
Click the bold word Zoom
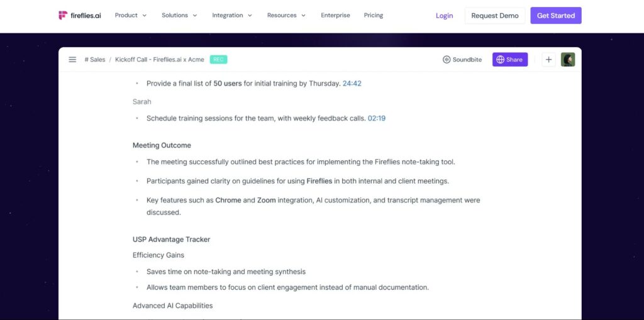pyautogui.click(x=267, y=201)
